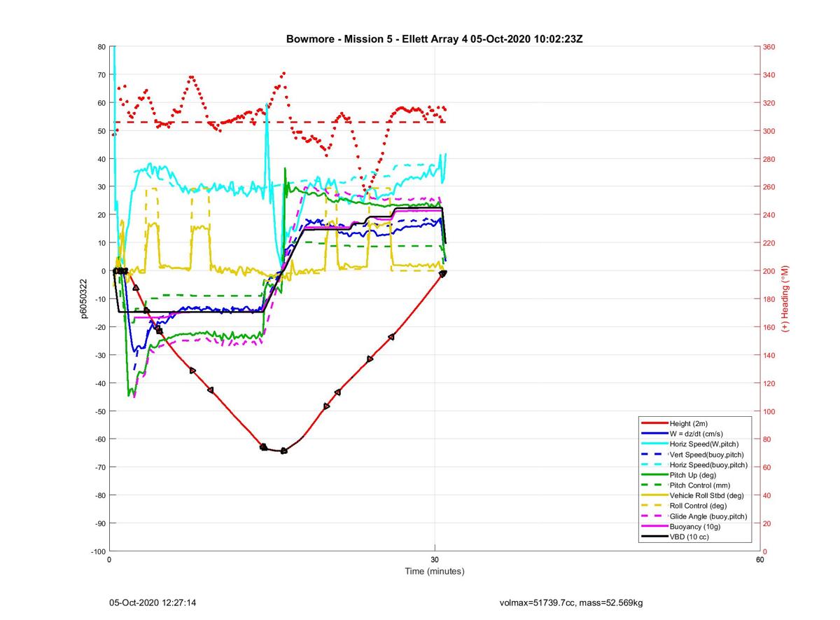Click the left-axis tick label '-90'
This screenshot has height=620, width=840.
click(100, 523)
